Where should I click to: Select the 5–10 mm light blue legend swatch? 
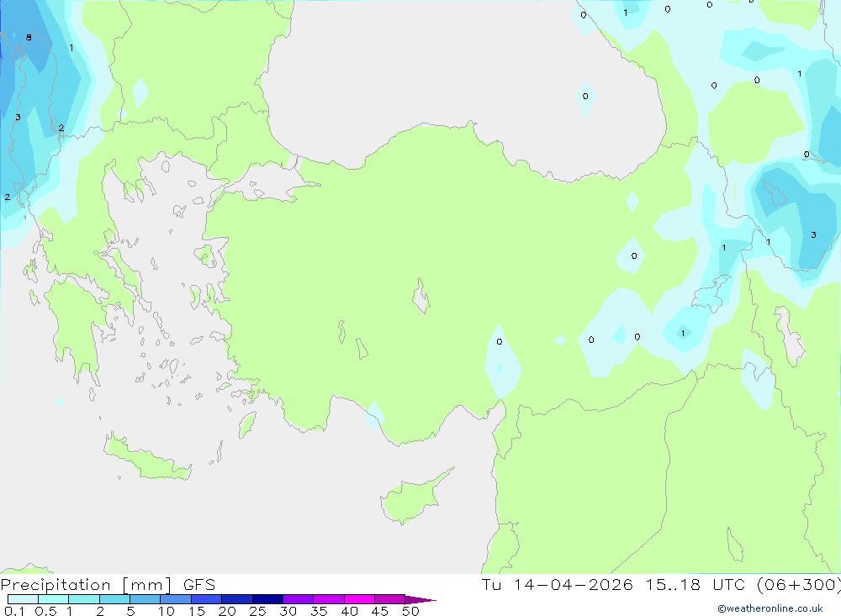coord(145,599)
